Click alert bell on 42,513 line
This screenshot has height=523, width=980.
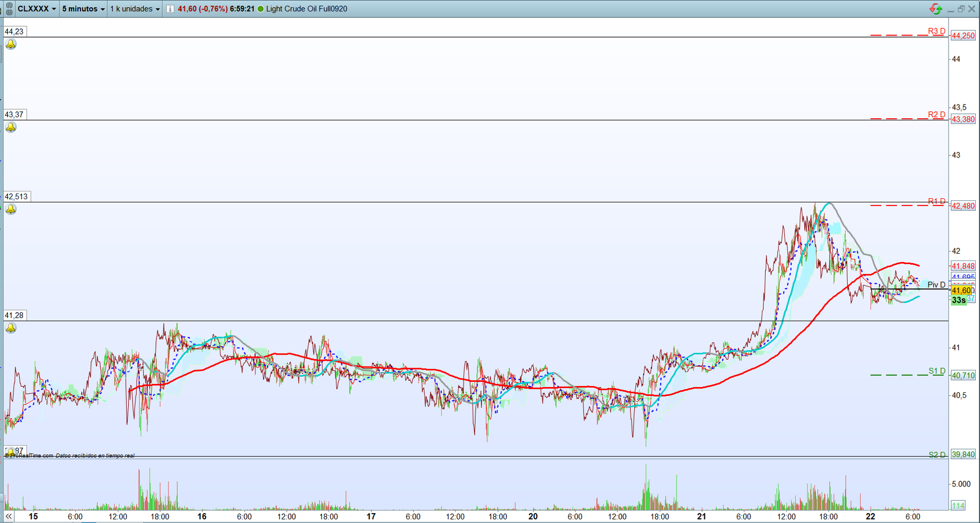click(x=10, y=209)
